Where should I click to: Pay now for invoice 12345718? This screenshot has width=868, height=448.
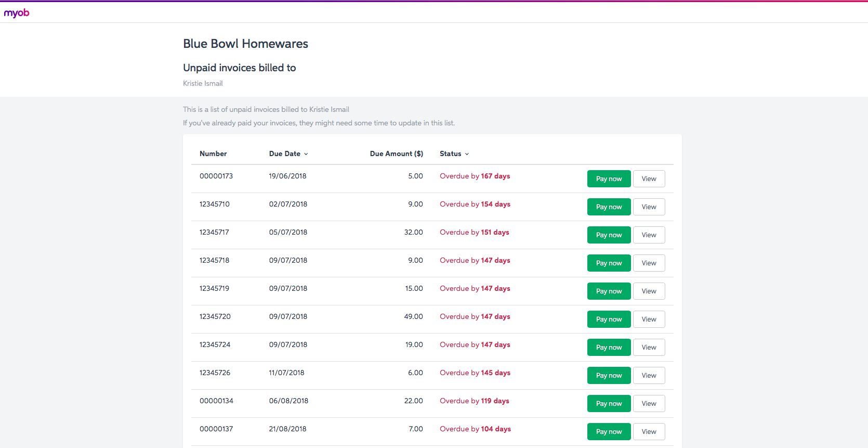click(609, 263)
